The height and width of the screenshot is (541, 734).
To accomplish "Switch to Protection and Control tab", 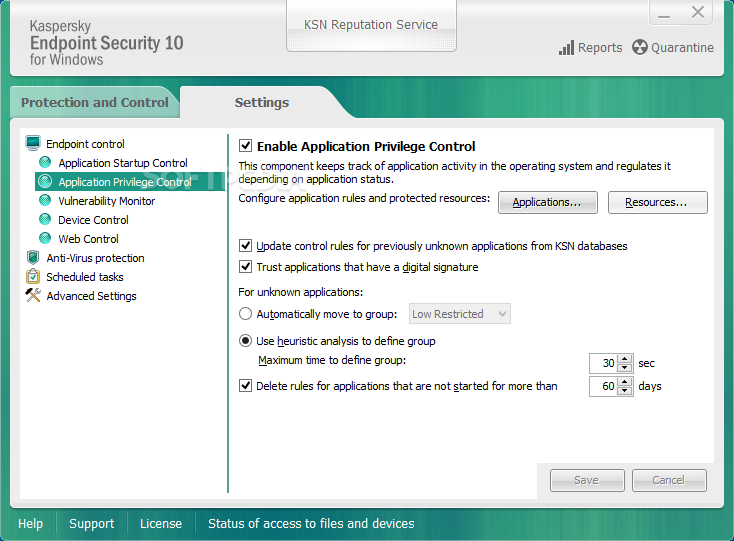I will pos(95,102).
